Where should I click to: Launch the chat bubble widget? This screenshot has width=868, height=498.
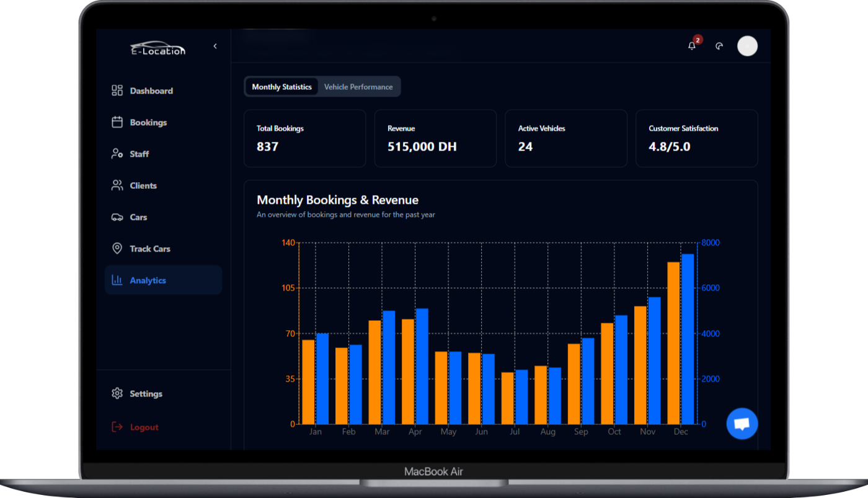coord(742,423)
